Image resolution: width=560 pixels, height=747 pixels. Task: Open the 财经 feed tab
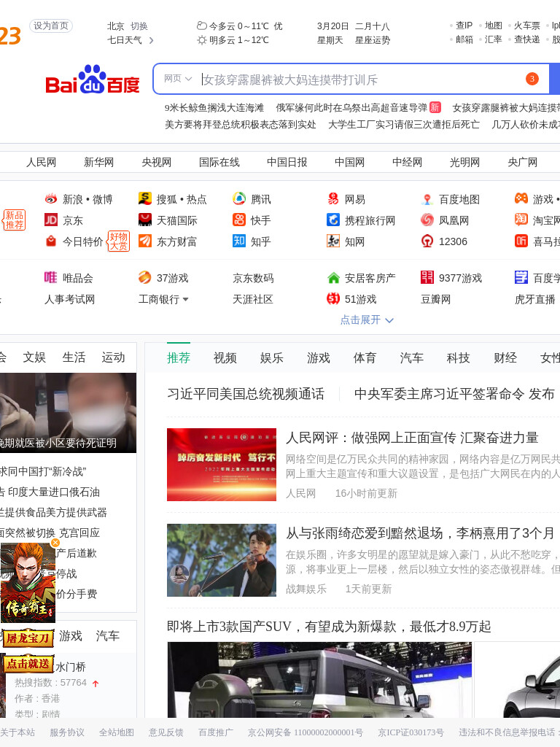(x=505, y=357)
